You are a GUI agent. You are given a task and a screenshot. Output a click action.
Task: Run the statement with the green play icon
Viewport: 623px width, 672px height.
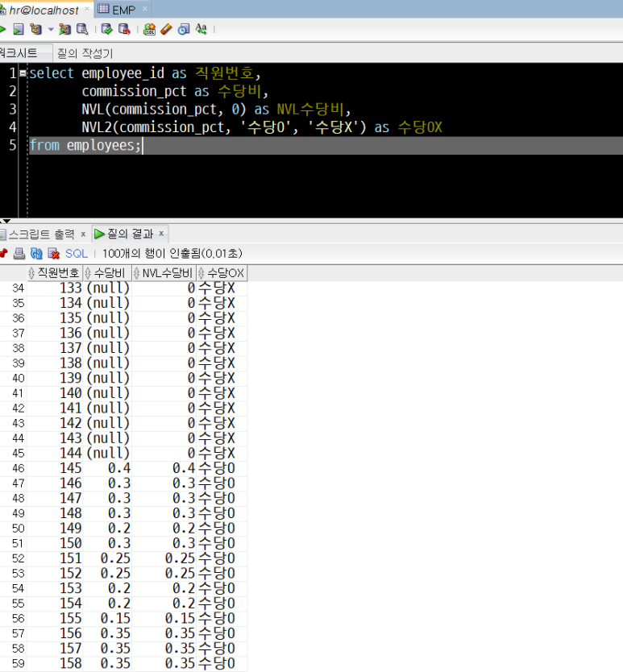pos(2,29)
